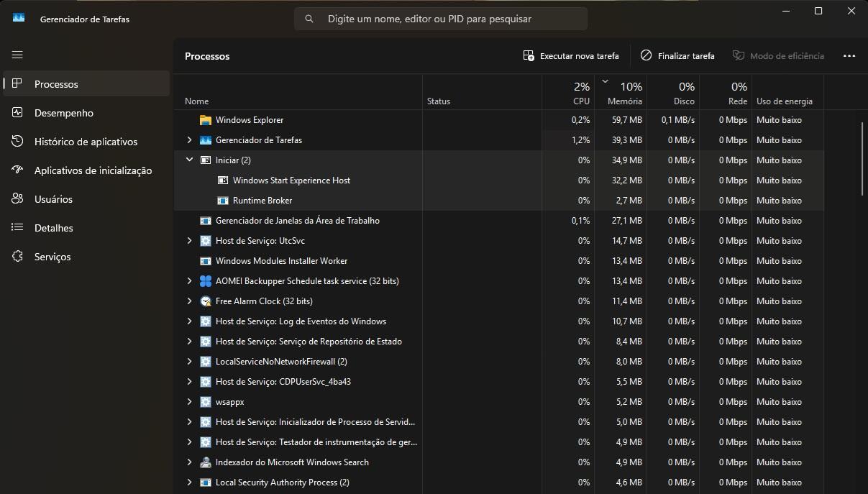Sort by the Disco column header
This screenshot has height=494, width=868.
673,92
